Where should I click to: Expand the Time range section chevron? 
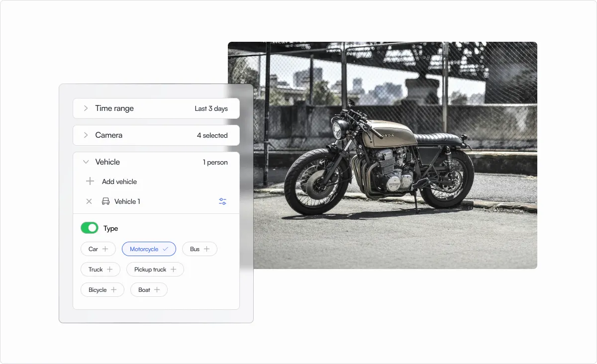[86, 108]
